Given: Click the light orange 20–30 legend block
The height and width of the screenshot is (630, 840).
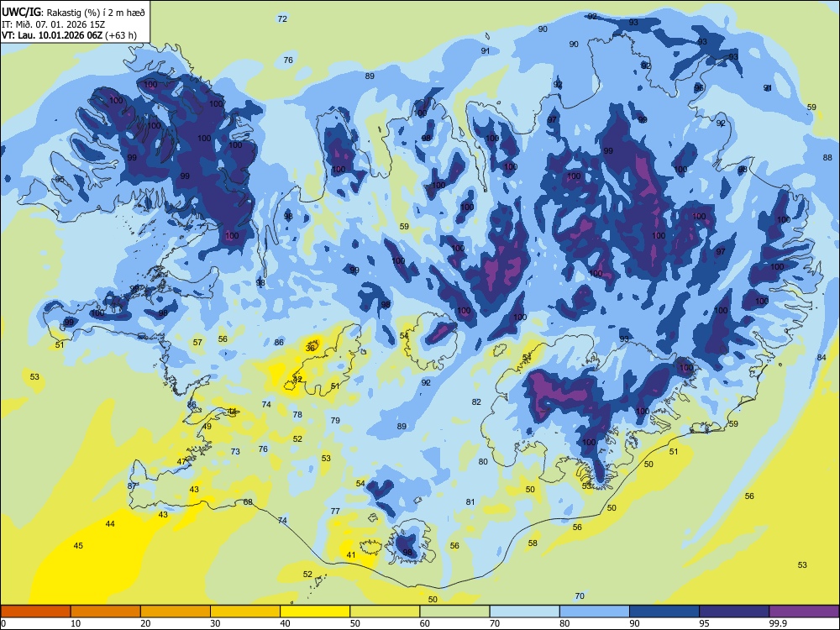Looking at the screenshot, I should (x=176, y=612).
